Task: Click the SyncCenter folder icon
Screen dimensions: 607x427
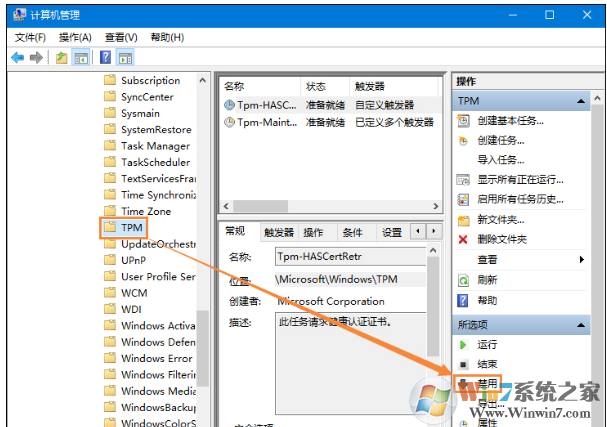Action: tap(110, 96)
